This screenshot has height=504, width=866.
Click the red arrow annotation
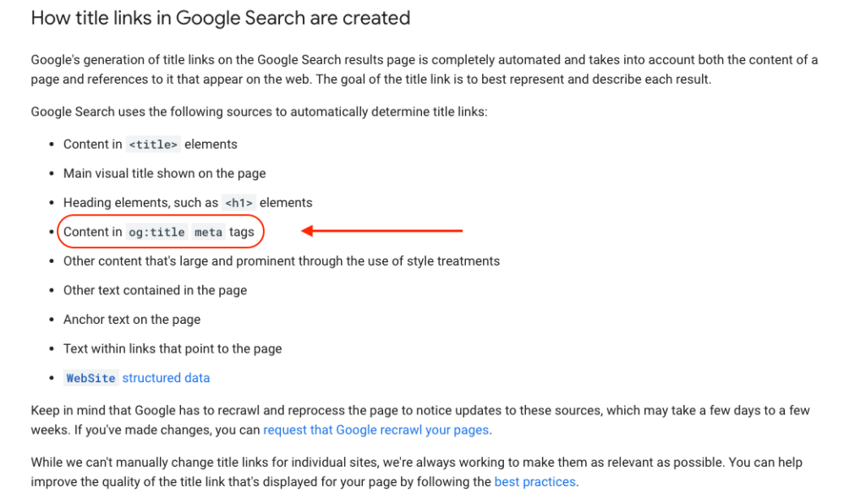(x=381, y=231)
